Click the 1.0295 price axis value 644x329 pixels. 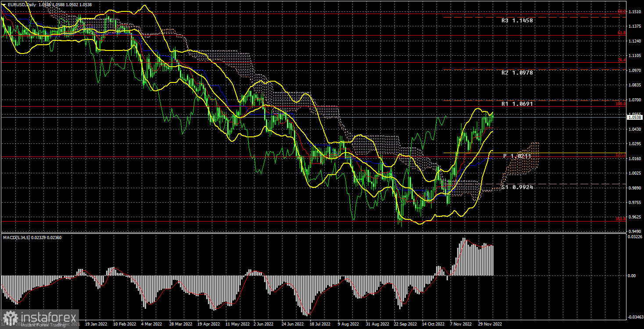point(635,144)
